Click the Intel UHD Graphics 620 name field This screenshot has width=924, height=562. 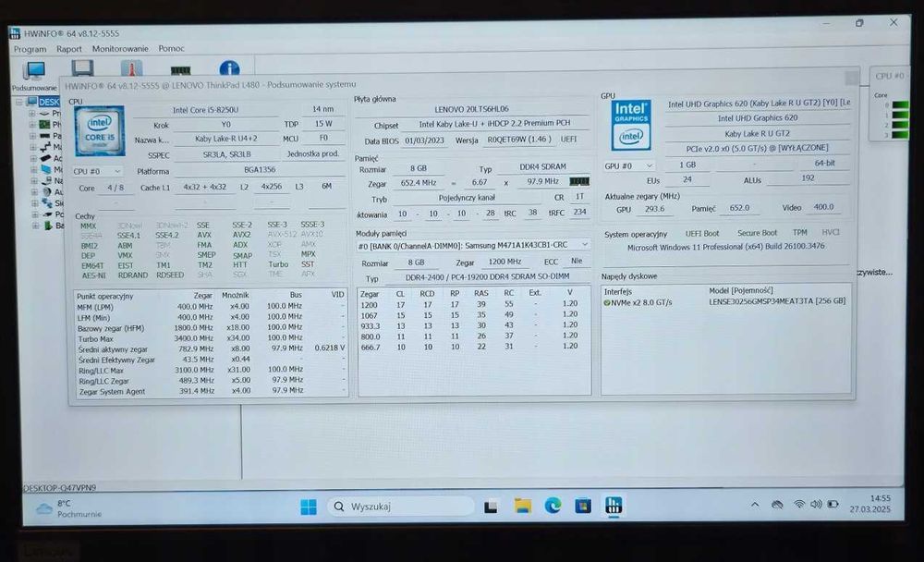758,118
